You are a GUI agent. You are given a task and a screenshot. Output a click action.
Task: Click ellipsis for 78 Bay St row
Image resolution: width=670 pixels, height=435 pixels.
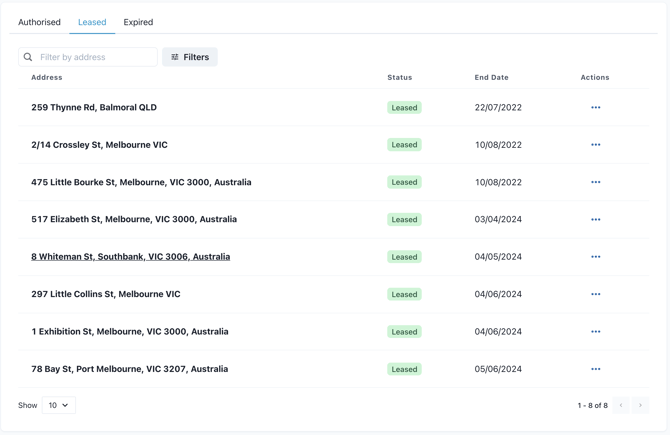coord(595,369)
